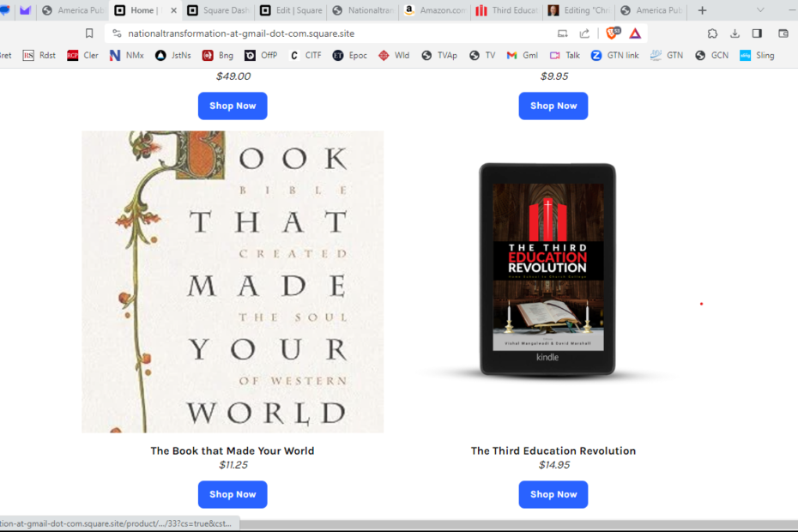798x532 pixels.
Task: Open the Wld bookmark
Action: (x=394, y=56)
